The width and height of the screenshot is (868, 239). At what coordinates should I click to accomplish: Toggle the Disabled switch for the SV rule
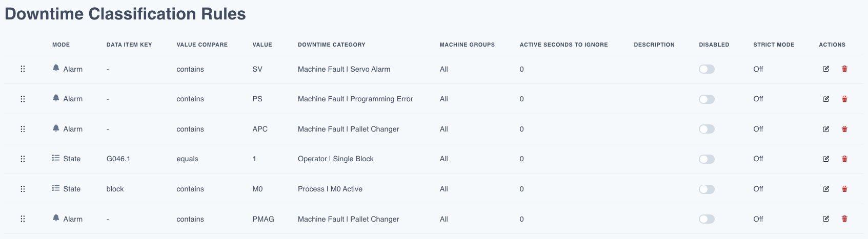point(706,69)
